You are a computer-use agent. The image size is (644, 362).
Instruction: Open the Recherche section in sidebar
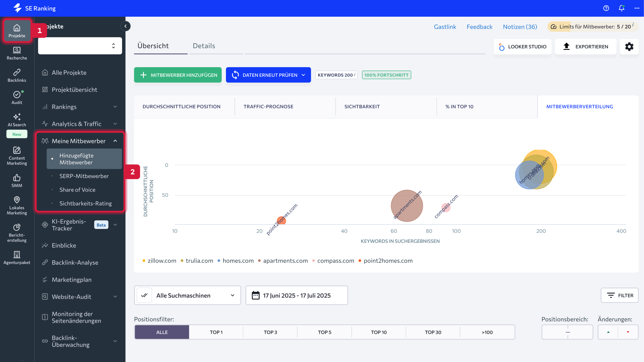[17, 53]
